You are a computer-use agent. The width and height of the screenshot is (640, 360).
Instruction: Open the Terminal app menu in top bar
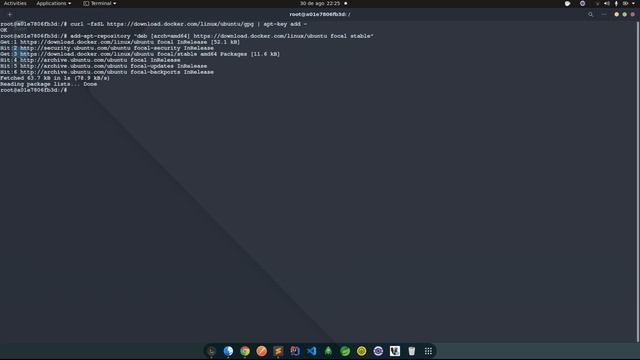[x=100, y=3]
